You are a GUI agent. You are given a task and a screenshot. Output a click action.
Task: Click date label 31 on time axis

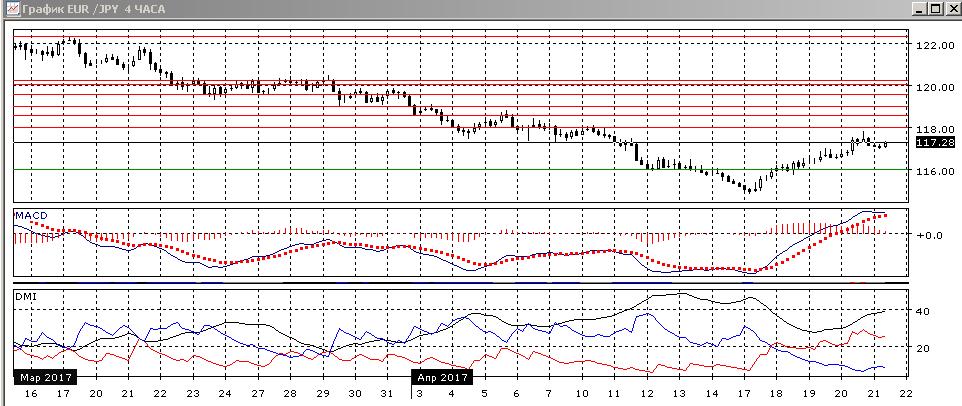[x=387, y=393]
